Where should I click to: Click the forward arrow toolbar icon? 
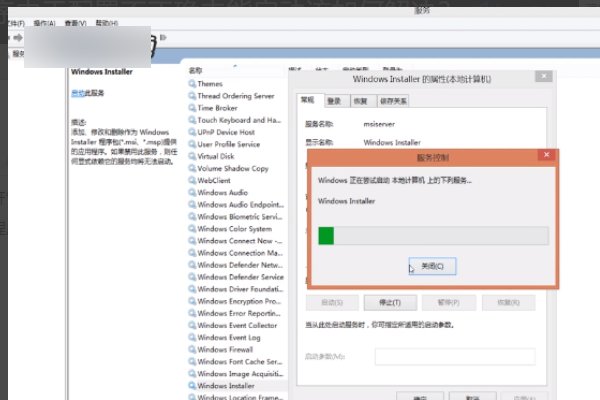[x=18, y=38]
